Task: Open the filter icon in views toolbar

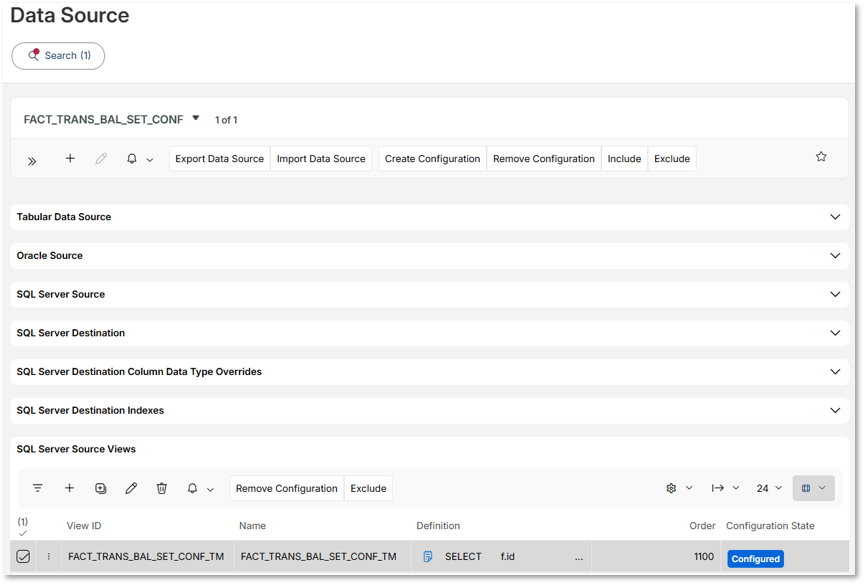Action: point(37,488)
